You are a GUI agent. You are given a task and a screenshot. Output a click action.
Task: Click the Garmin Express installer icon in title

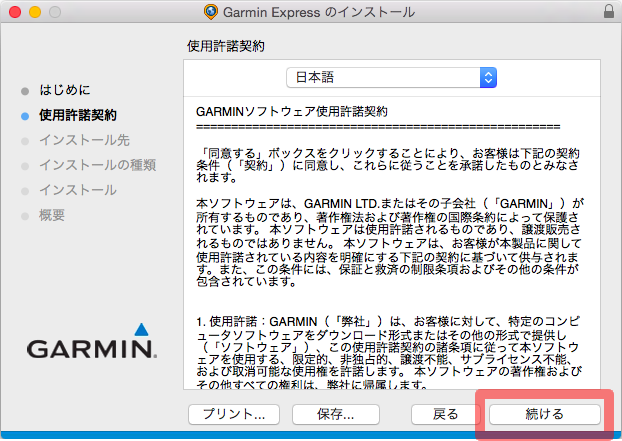point(211,12)
